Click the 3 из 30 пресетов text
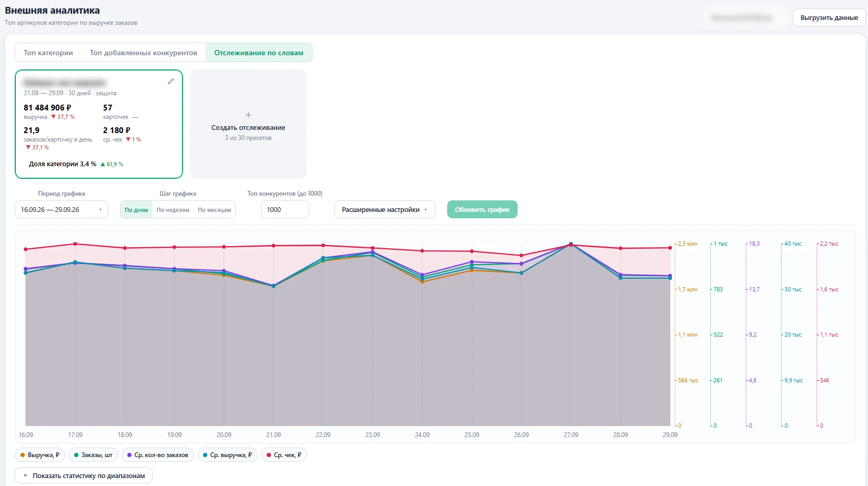 click(x=248, y=138)
